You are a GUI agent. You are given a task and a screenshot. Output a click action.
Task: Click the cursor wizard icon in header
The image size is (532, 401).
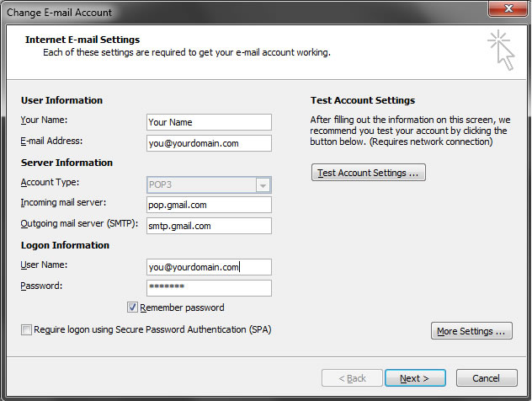click(501, 50)
